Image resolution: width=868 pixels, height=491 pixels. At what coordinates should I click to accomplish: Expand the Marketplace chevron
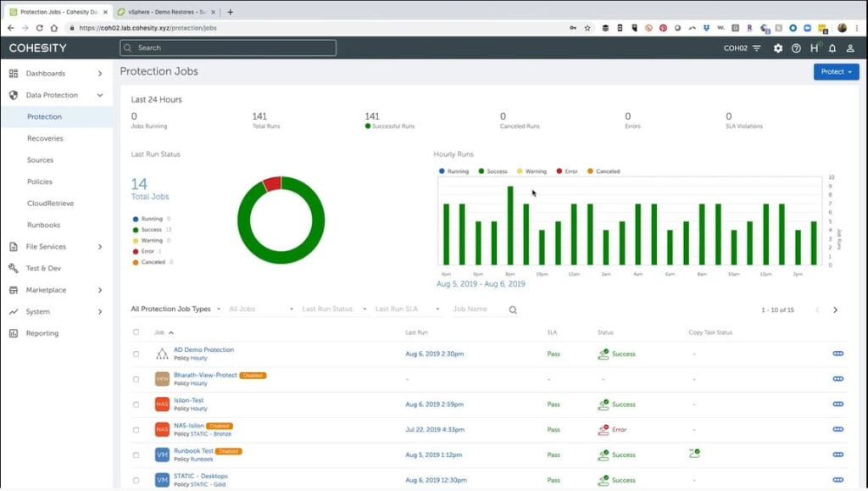tap(100, 290)
